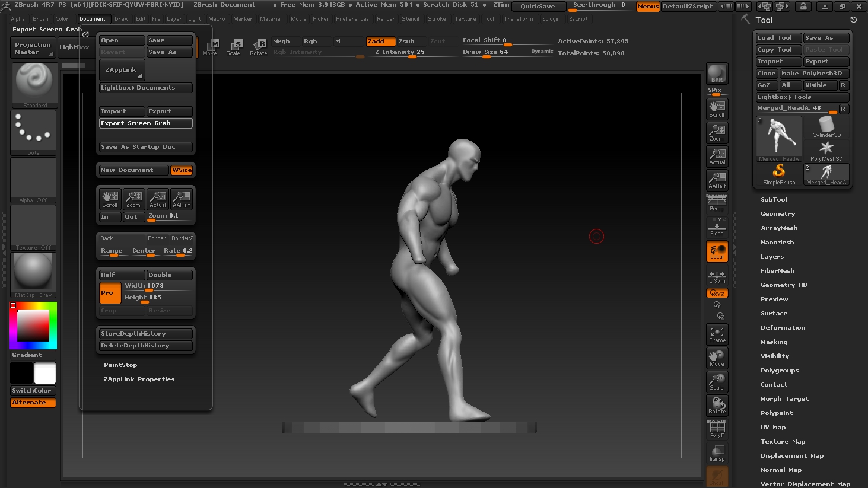Click the BPR render icon
This screenshot has width=868, height=488.
[717, 74]
